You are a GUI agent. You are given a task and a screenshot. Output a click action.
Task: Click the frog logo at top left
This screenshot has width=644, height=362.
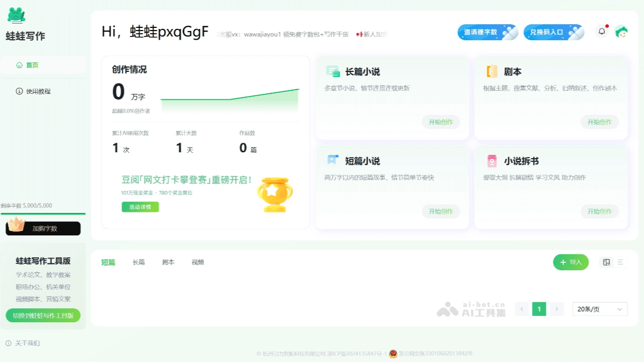click(15, 15)
